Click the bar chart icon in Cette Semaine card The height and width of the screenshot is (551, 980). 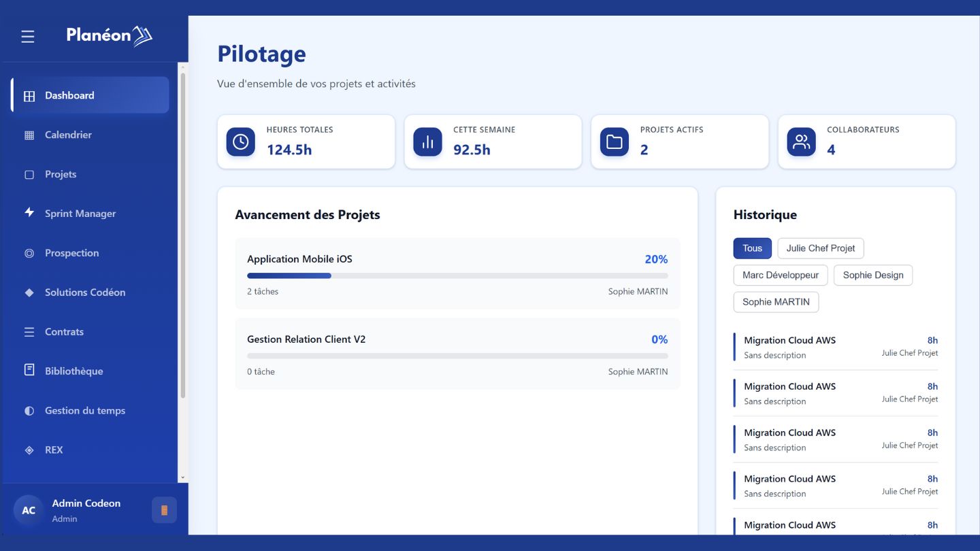tap(427, 141)
